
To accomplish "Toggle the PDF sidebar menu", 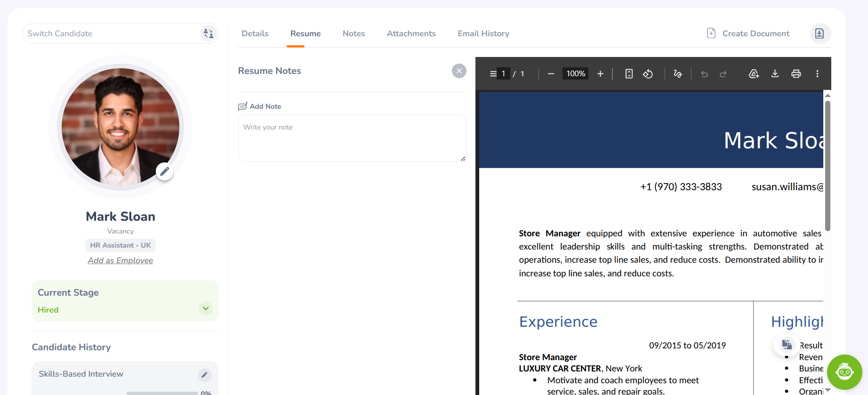I will click(x=493, y=73).
